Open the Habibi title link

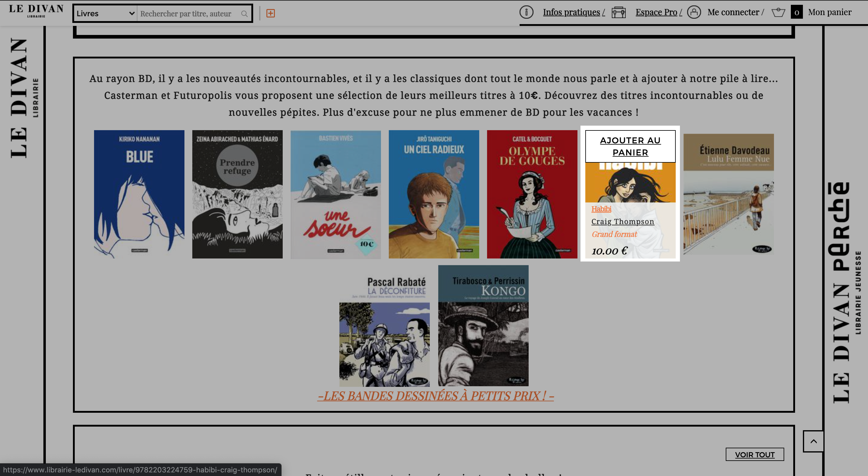(x=601, y=209)
